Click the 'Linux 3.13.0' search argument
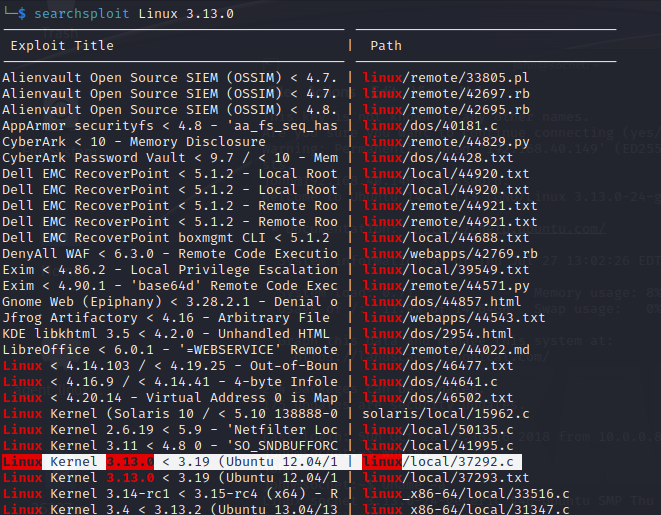The height and width of the screenshot is (515, 661). [x=186, y=14]
